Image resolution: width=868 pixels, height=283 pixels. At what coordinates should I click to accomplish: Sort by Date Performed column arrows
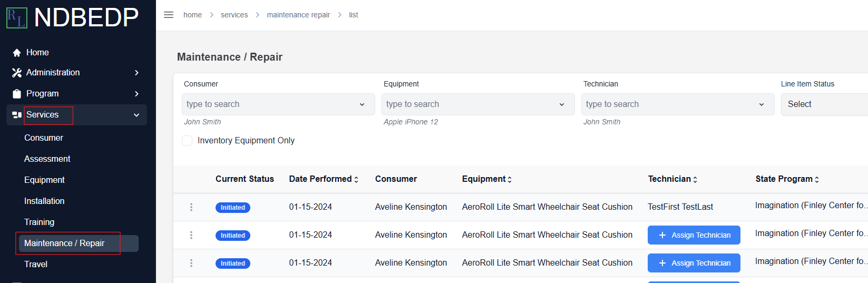pos(356,180)
